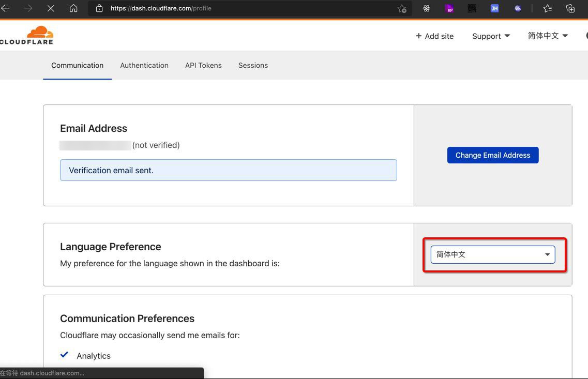This screenshot has height=379, width=588.
Task: Select the Communication tab
Action: click(77, 65)
